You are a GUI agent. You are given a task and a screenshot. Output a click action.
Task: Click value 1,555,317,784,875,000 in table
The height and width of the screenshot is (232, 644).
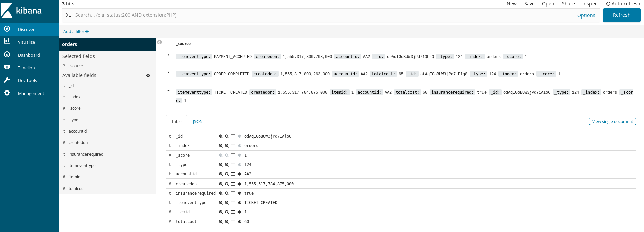pos(269,184)
